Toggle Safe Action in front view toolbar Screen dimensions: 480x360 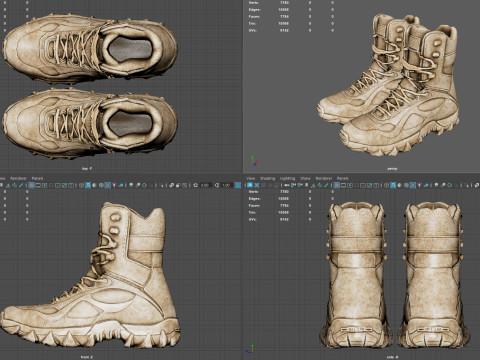[x=64, y=185]
